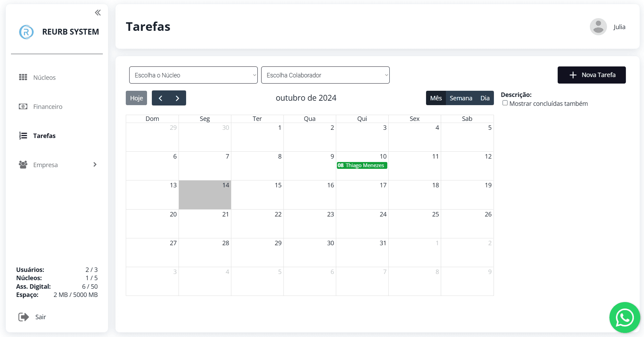Open the Escolha o Núcleo dropdown
The image size is (644, 337).
[193, 75]
